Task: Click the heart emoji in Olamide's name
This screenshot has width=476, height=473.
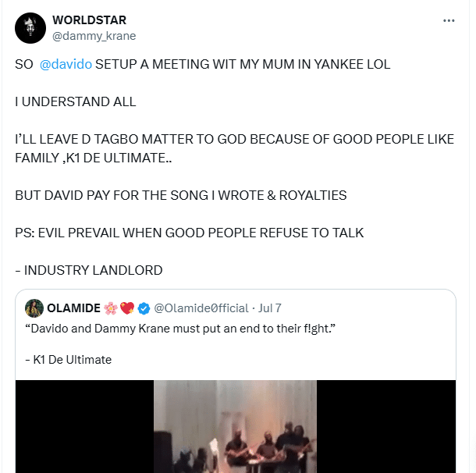Action: (x=128, y=308)
